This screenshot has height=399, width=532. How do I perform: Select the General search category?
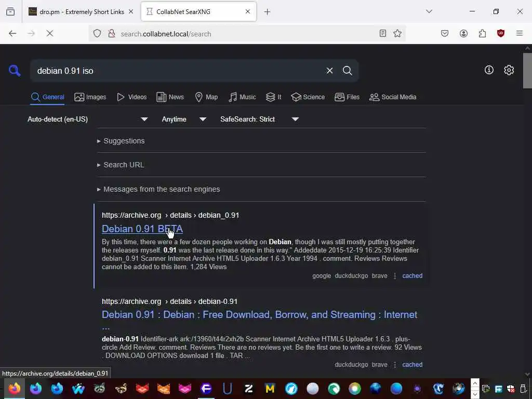pyautogui.click(x=47, y=97)
